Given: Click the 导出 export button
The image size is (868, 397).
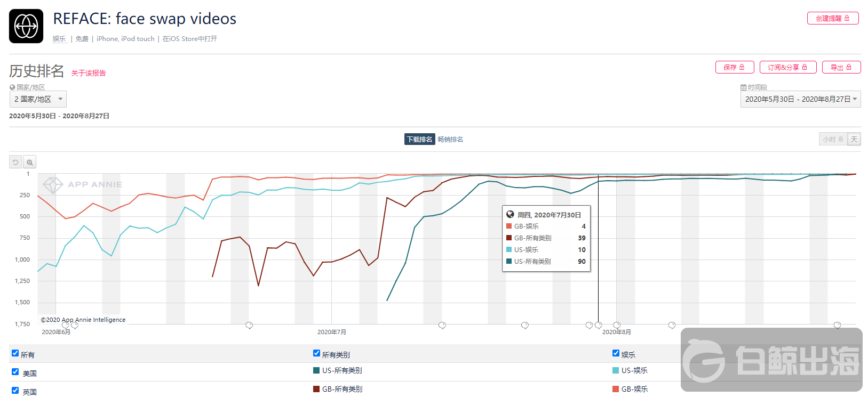Looking at the screenshot, I should point(841,67).
